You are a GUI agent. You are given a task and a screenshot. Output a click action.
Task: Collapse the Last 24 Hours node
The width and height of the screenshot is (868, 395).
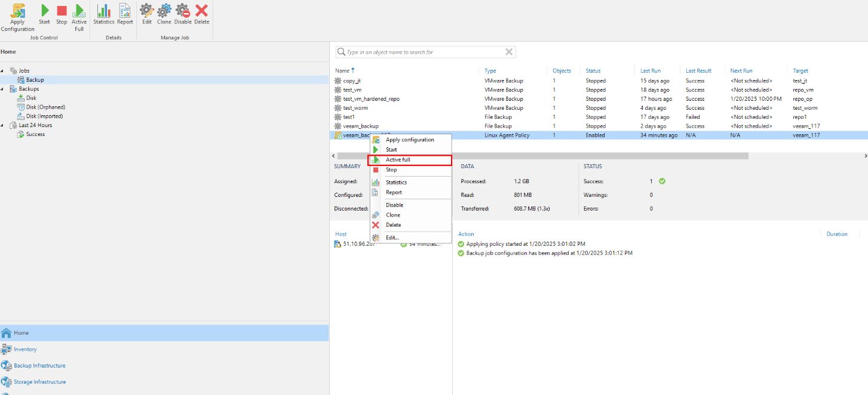(x=2, y=126)
